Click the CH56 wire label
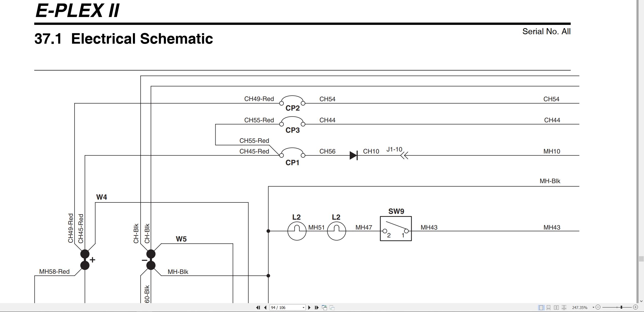 (x=327, y=151)
